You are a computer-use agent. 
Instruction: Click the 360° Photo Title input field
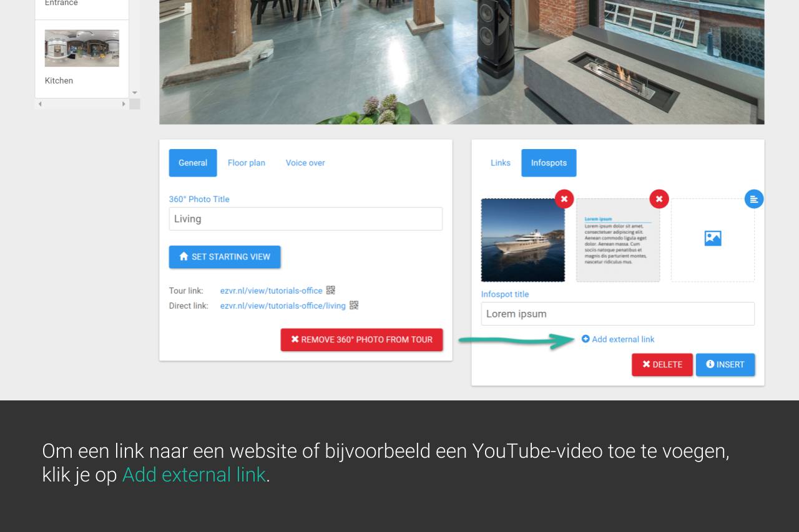[305, 219]
